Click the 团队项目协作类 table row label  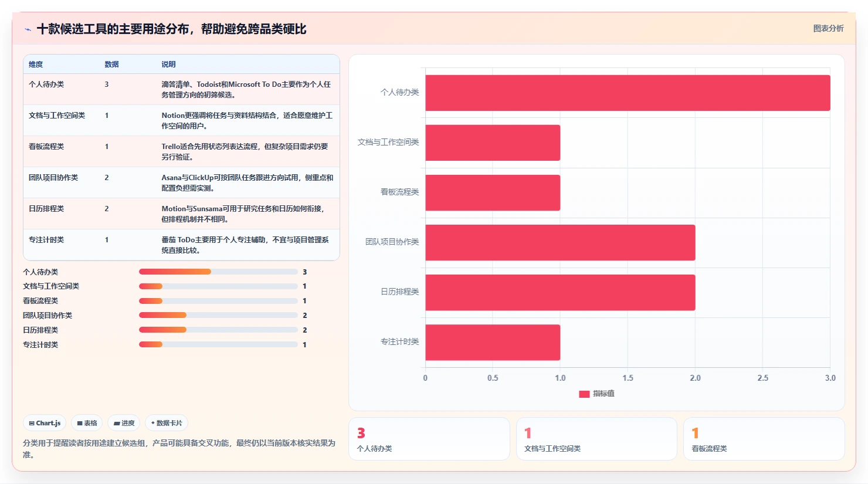coord(53,178)
